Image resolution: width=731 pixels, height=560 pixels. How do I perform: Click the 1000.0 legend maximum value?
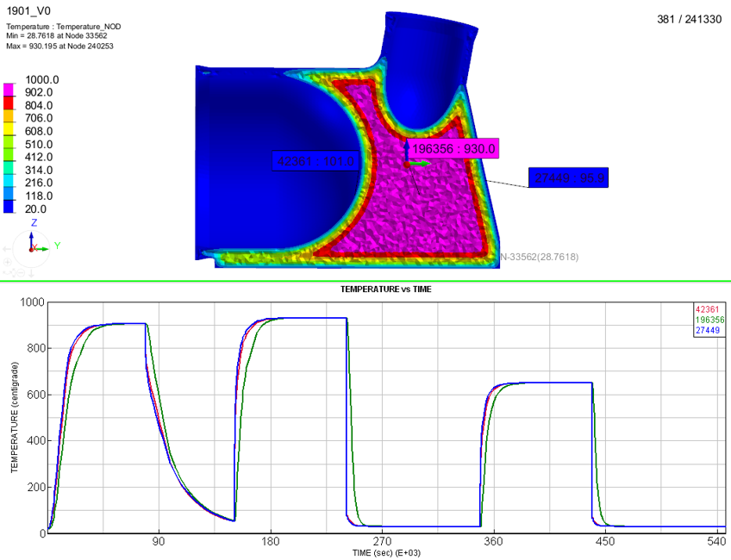click(x=41, y=79)
